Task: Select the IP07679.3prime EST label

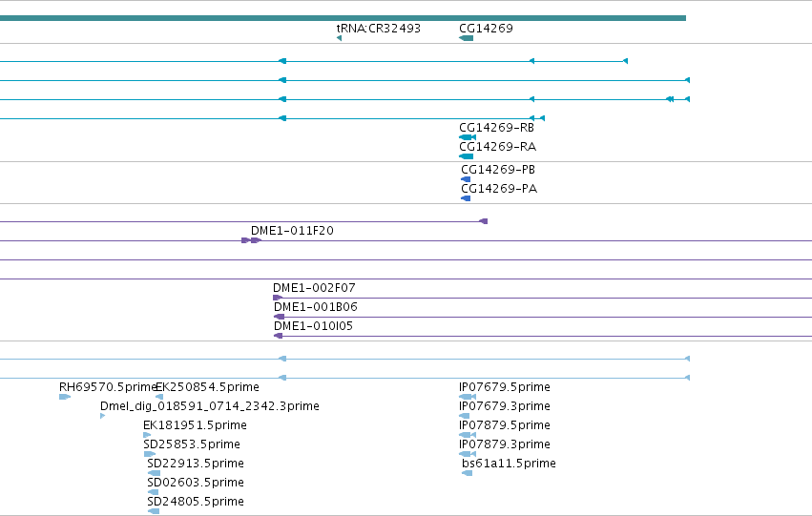Action: click(x=505, y=406)
